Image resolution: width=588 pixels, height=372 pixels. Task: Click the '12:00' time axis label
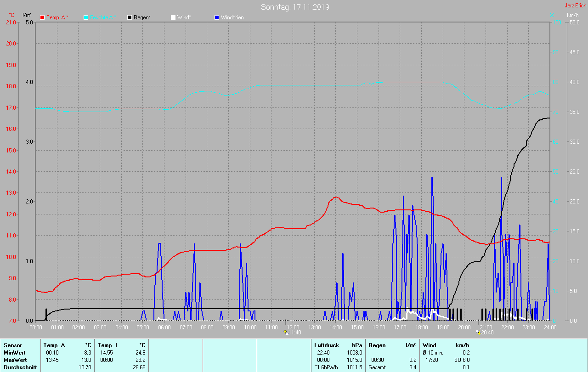293,327
